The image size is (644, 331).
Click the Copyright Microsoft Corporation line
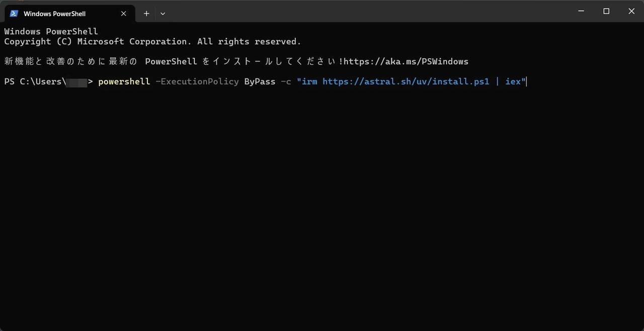click(152, 42)
